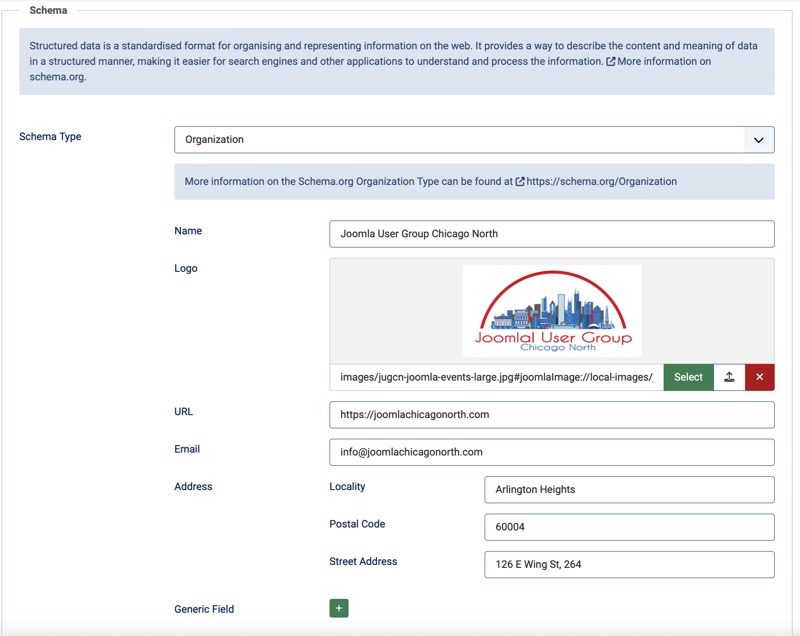Click the Address section label
The image size is (800, 636).
(x=193, y=487)
